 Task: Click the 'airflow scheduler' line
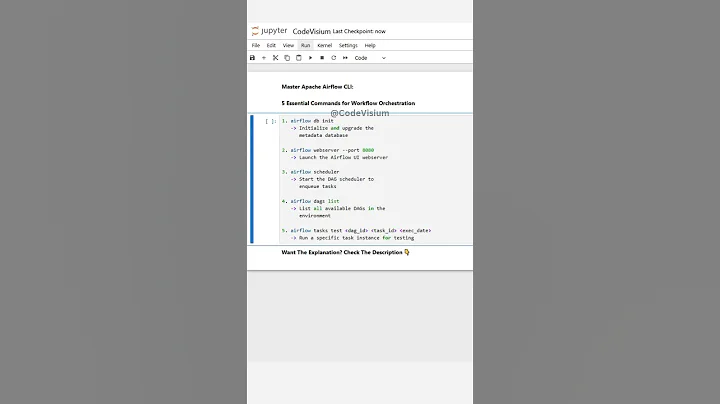click(x=310, y=172)
